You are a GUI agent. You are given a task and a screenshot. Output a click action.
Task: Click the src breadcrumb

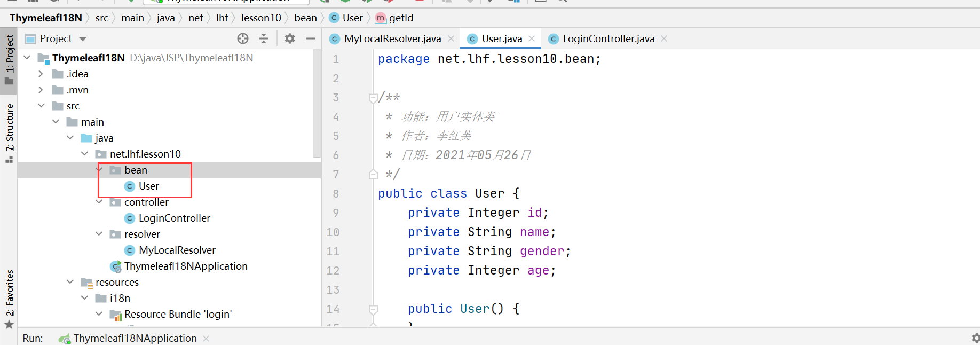click(101, 18)
